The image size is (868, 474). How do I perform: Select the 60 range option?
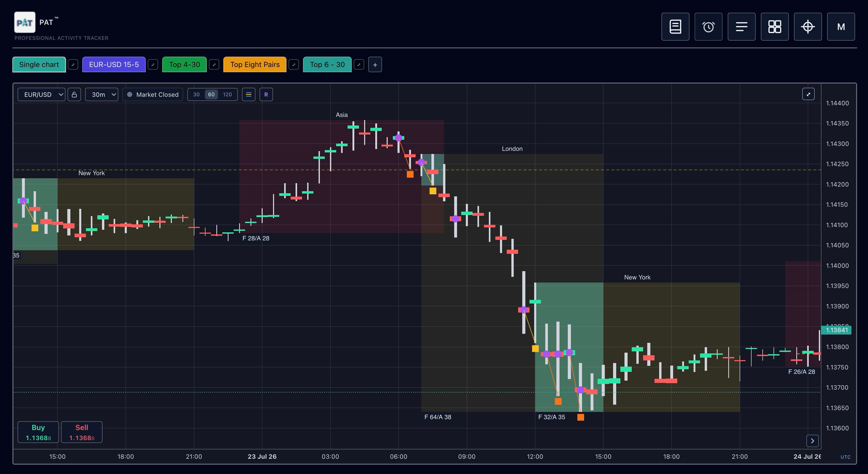(x=211, y=95)
